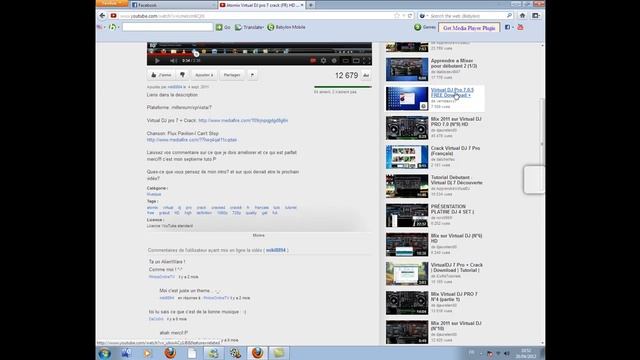Open Tutorial Débutant Virtual DJ 7 Découverte

click(x=456, y=180)
